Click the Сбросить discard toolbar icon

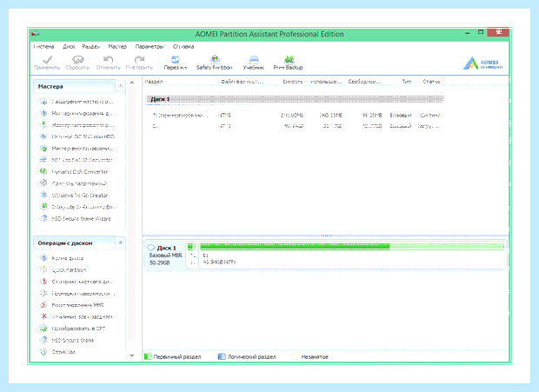coord(77,60)
